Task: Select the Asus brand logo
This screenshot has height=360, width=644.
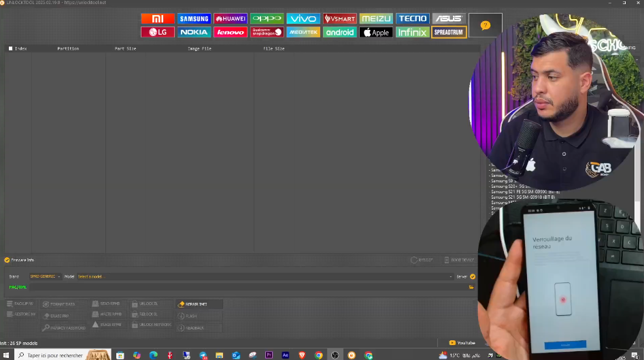Action: click(x=449, y=18)
